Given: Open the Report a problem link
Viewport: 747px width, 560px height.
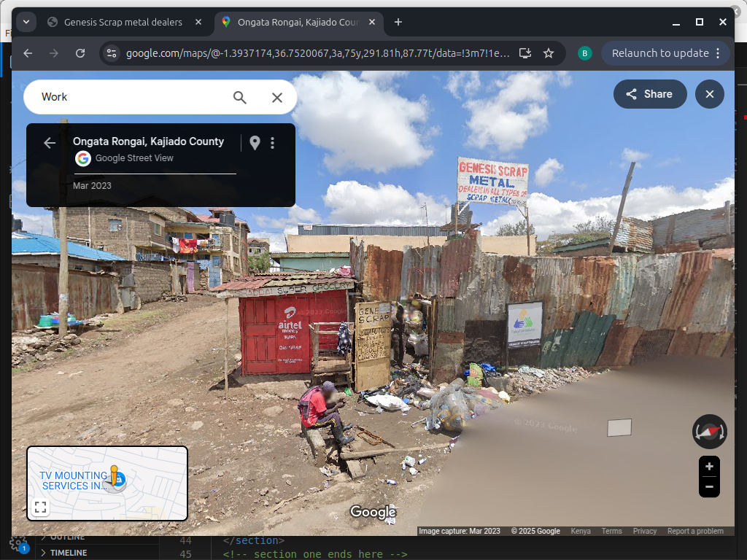Looking at the screenshot, I should (695, 531).
